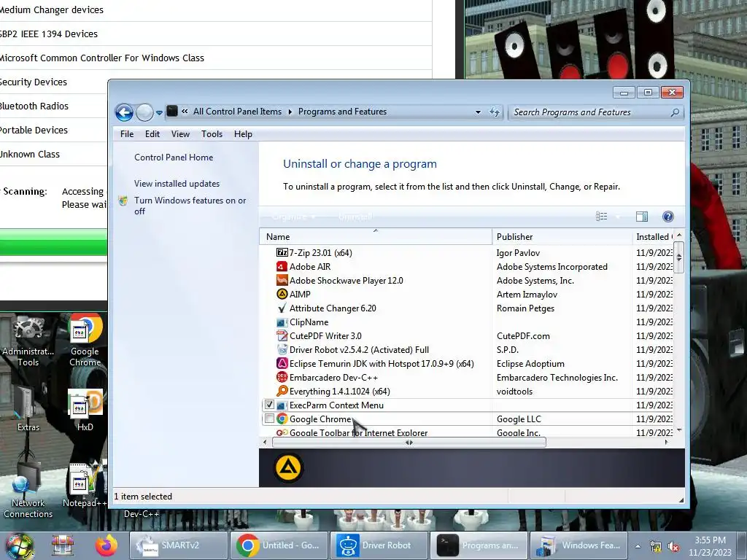Click the horizontal scrollbar thumb in program list
Image resolution: width=747 pixels, height=560 pixels.
409,443
